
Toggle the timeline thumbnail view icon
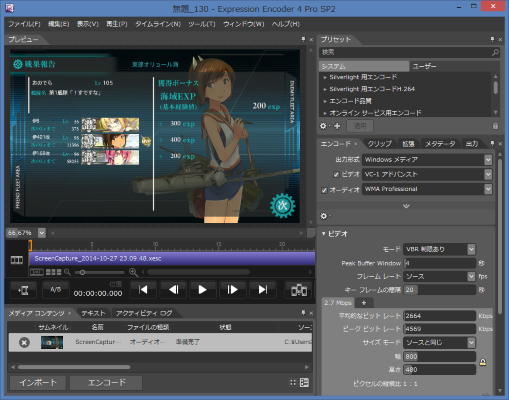point(37,272)
